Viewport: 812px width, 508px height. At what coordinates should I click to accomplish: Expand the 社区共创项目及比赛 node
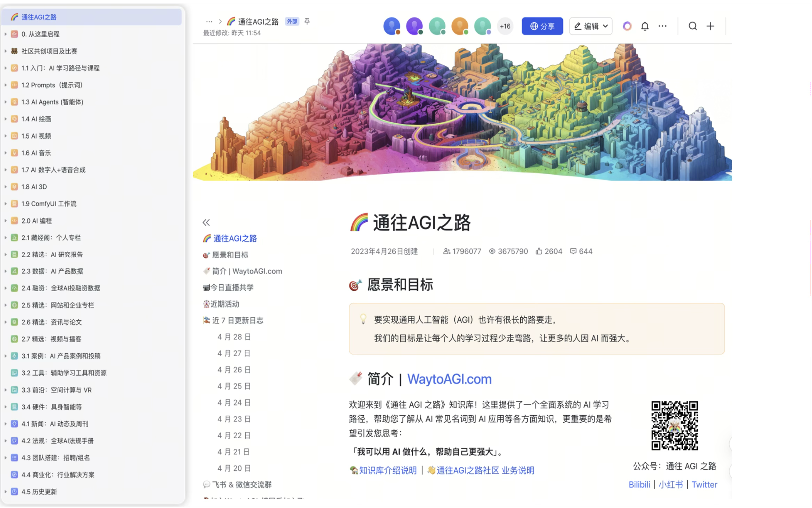6,51
